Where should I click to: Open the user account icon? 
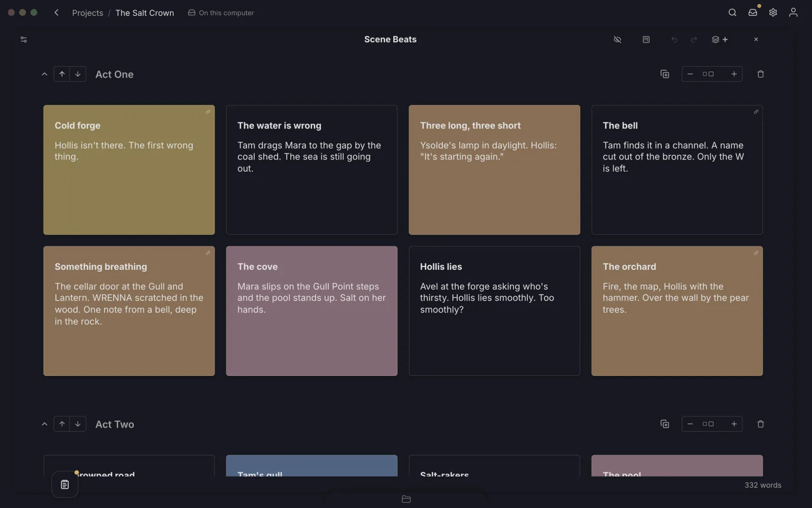pos(793,13)
